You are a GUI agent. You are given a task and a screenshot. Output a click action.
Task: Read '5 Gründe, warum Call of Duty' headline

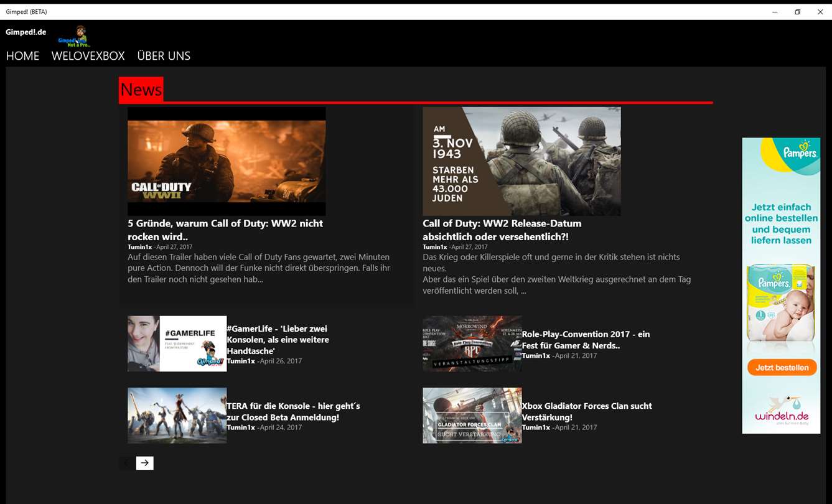tap(225, 230)
